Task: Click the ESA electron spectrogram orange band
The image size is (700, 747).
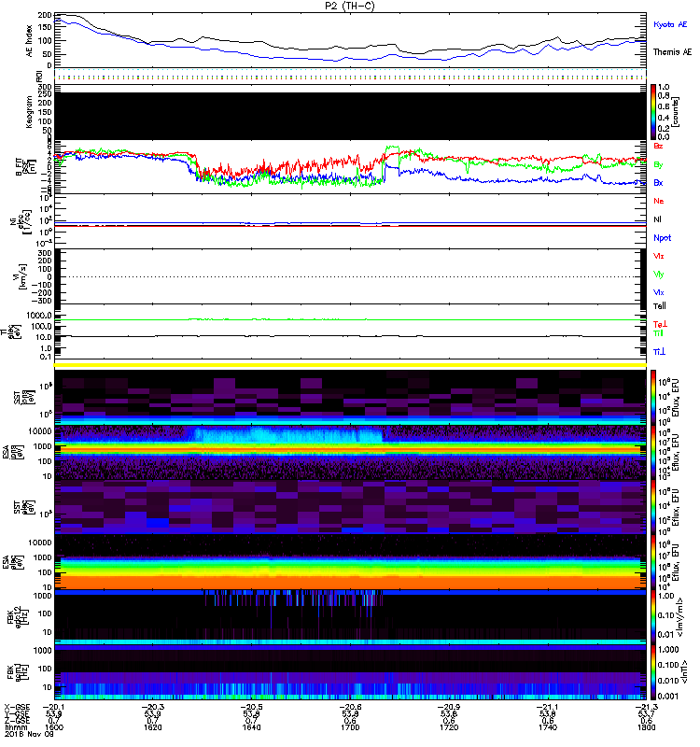Action: [350, 582]
